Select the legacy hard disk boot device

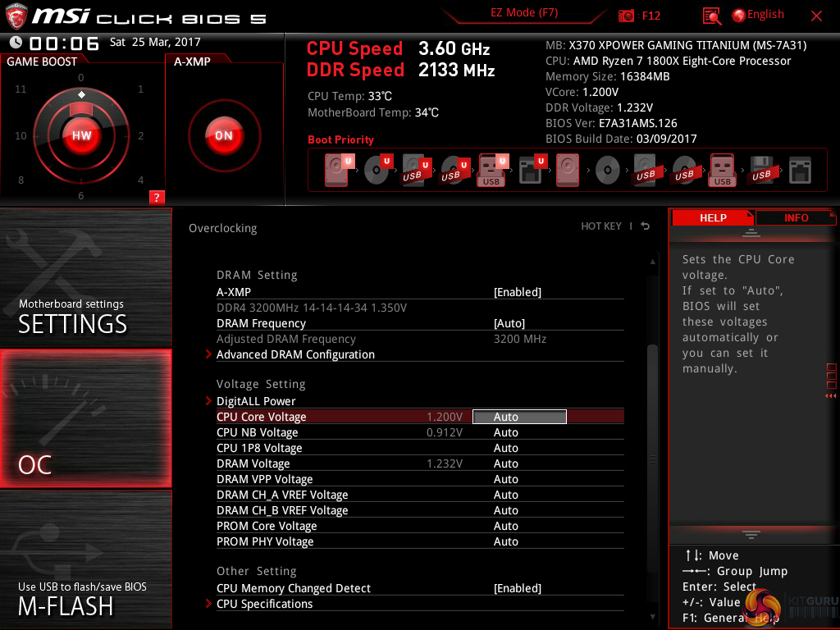coord(568,171)
